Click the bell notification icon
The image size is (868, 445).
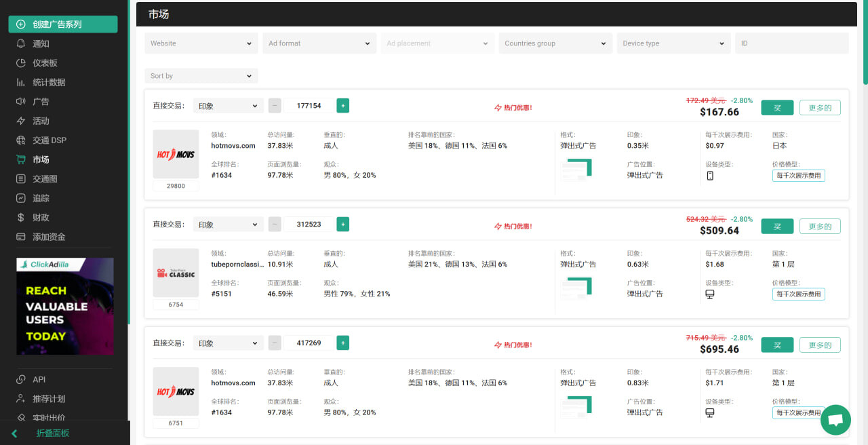tap(21, 43)
